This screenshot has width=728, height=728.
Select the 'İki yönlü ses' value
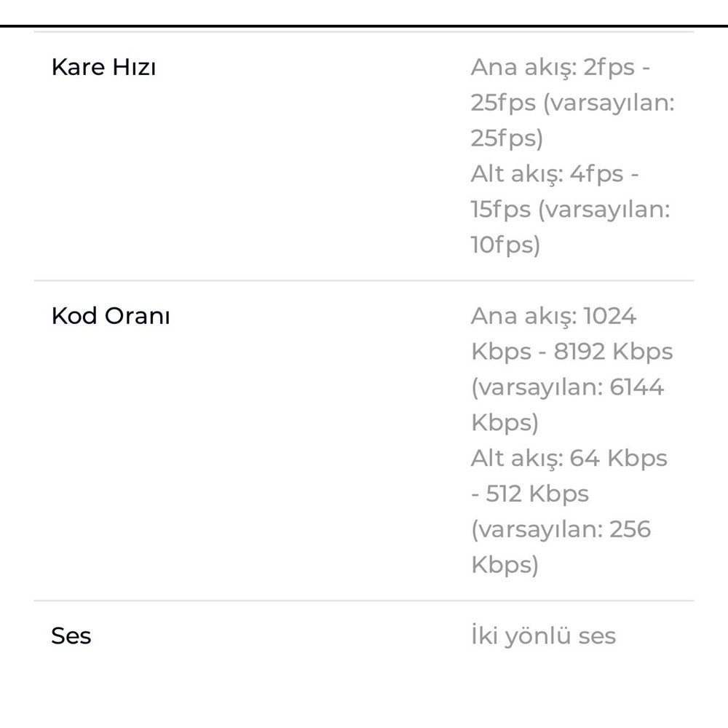click(543, 636)
